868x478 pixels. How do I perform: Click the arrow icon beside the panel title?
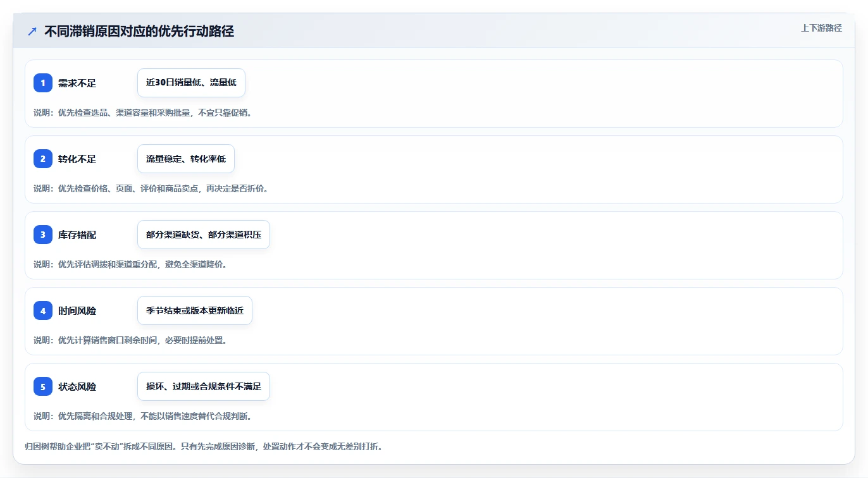(x=32, y=31)
